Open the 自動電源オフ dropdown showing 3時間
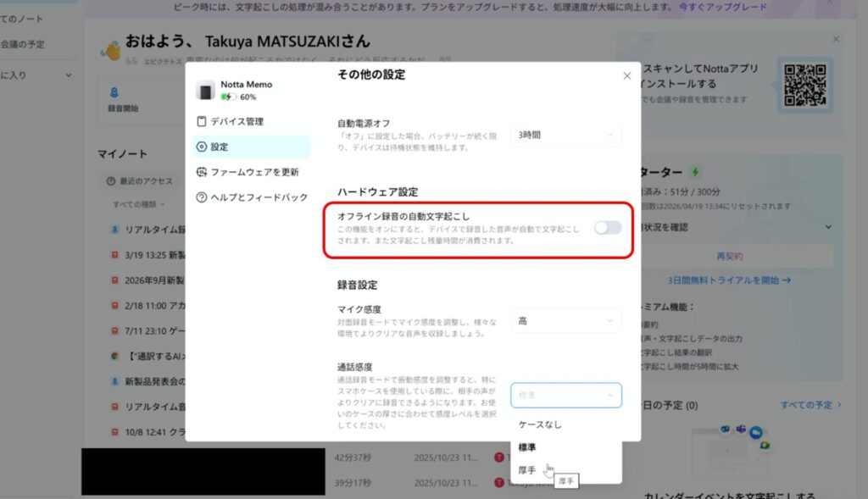The width and height of the screenshot is (868, 499). click(565, 135)
